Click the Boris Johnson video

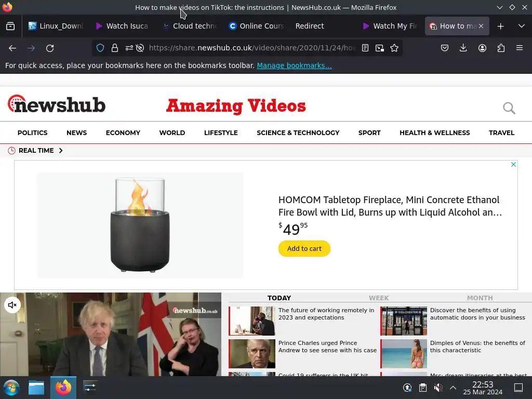pos(111,334)
